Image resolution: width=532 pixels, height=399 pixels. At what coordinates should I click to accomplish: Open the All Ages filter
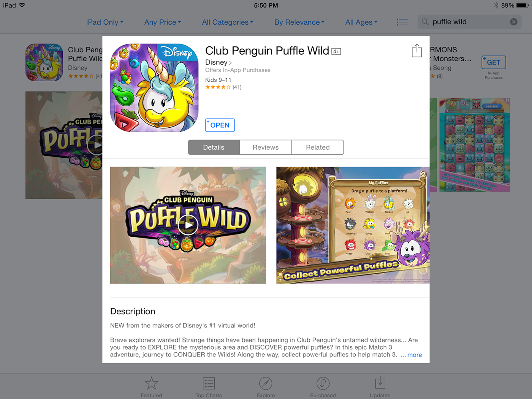pos(361,22)
